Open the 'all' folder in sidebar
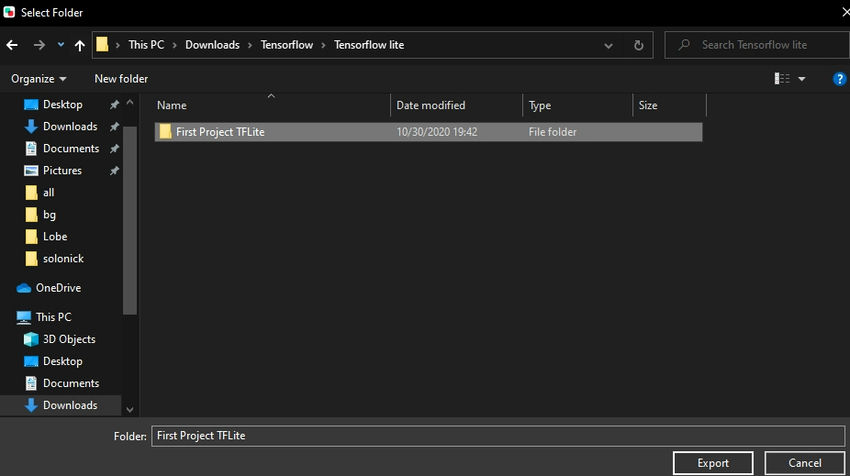Viewport: 850px width, 476px height. pyautogui.click(x=48, y=192)
